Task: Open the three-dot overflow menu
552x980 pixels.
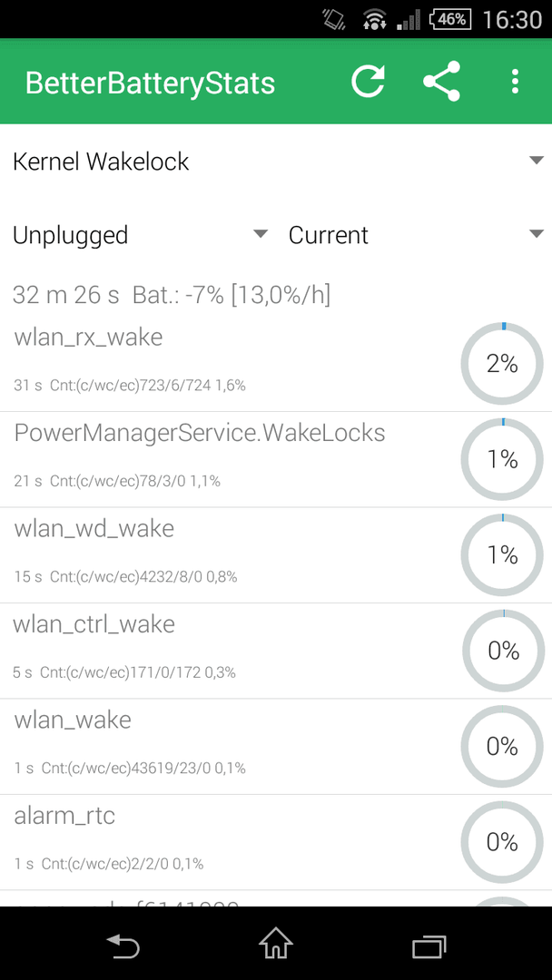Action: (515, 82)
